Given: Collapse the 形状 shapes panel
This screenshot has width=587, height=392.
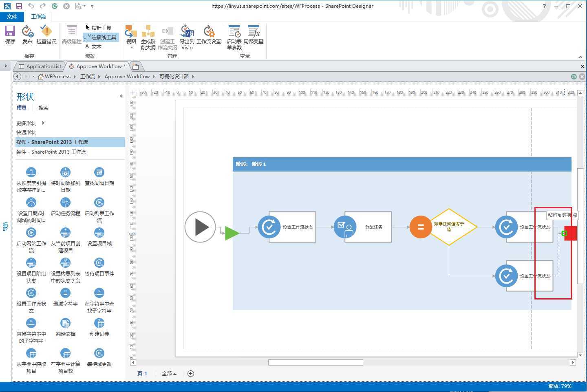Looking at the screenshot, I should pyautogui.click(x=121, y=96).
